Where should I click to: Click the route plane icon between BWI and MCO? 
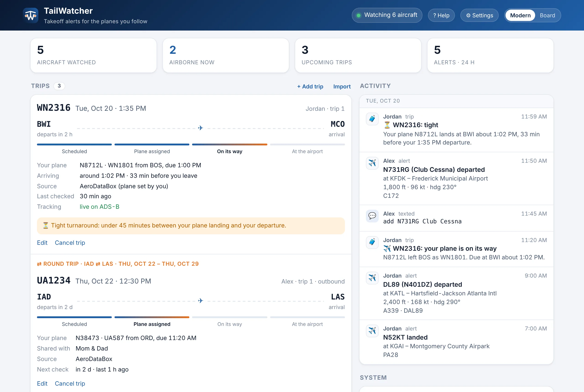(201, 128)
